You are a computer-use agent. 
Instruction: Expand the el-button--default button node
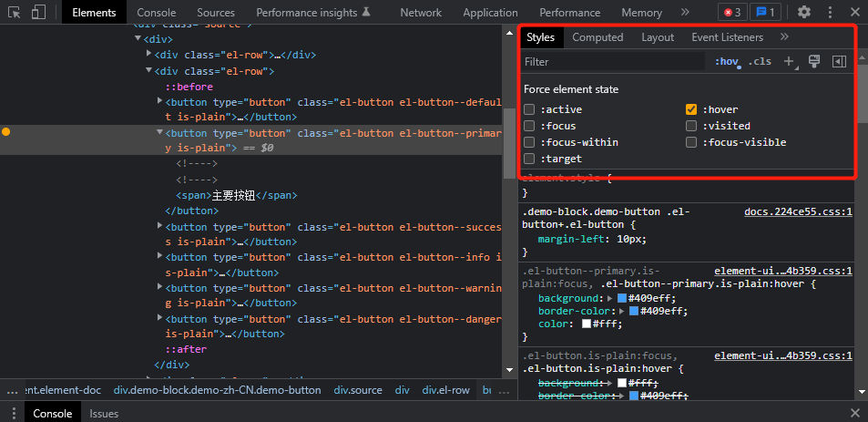(160, 101)
